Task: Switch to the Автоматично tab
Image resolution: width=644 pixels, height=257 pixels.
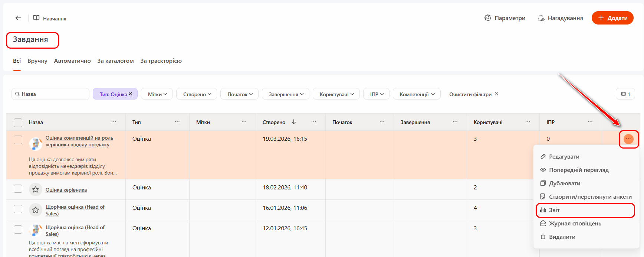Action: tap(72, 61)
